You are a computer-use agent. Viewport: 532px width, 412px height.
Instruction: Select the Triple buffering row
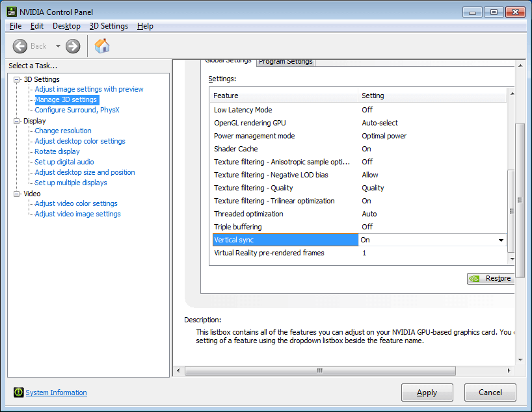358,227
